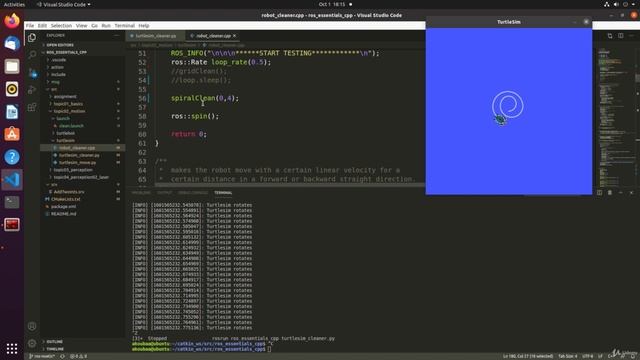Click Activities in the top bar
The width and height of the screenshot is (640, 360).
14,4
